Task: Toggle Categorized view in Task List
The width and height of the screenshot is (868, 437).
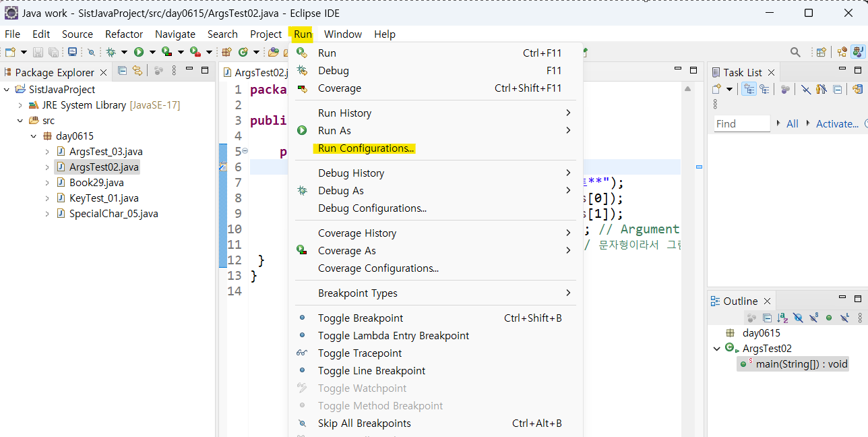Action: pyautogui.click(x=749, y=89)
